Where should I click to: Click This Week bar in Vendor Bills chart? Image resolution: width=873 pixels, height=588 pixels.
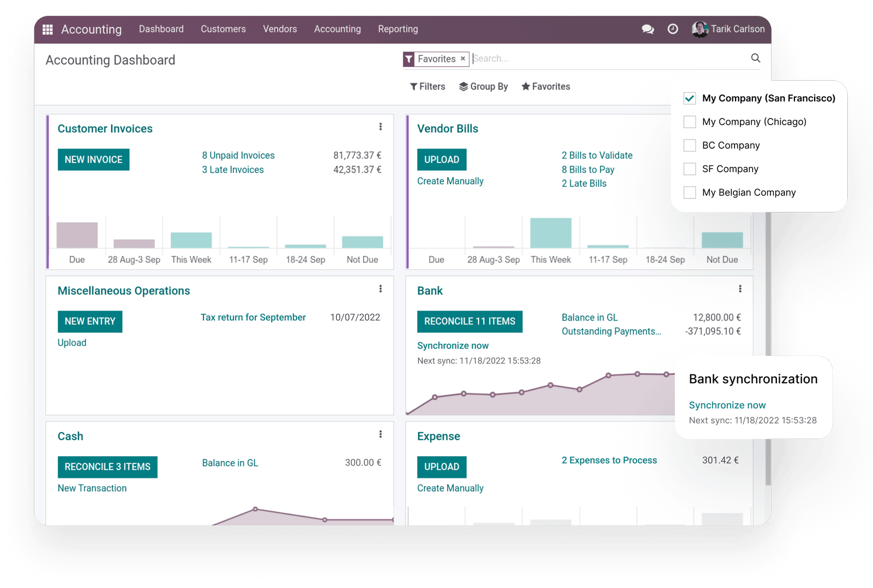click(x=551, y=233)
